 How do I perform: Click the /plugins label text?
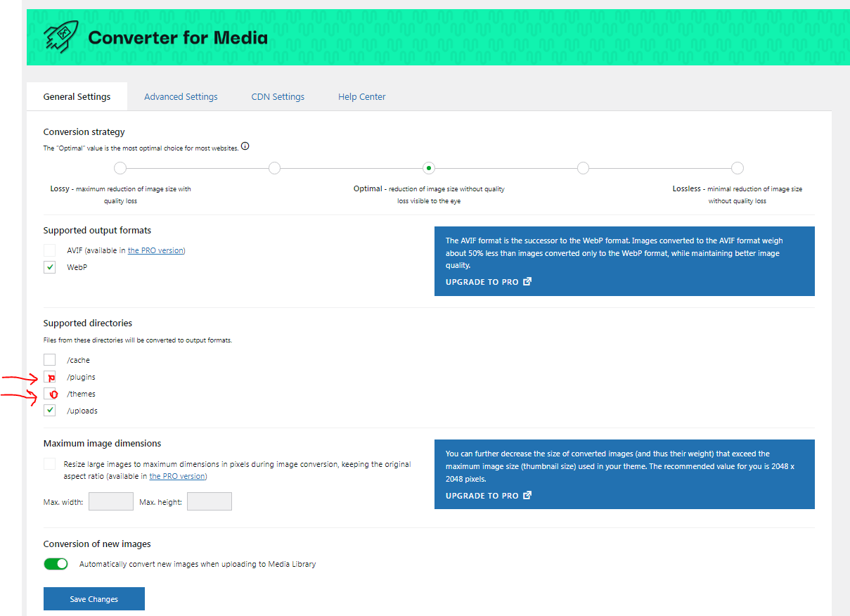82,377
